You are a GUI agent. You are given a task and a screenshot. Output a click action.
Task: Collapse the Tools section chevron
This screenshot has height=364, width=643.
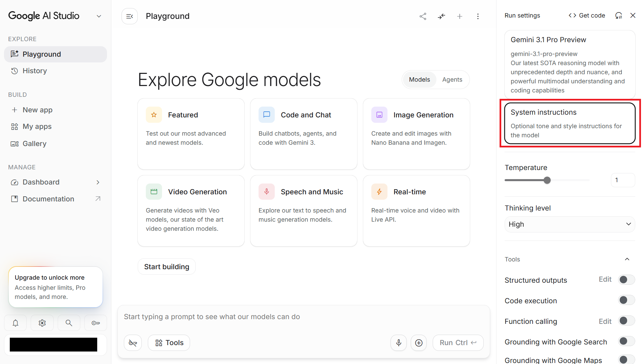point(627,259)
